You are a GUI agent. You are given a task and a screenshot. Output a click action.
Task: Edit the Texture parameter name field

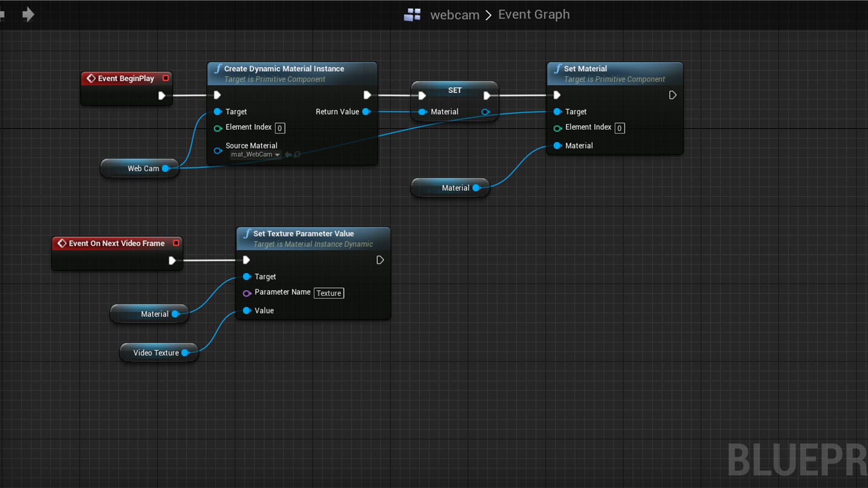(x=329, y=293)
